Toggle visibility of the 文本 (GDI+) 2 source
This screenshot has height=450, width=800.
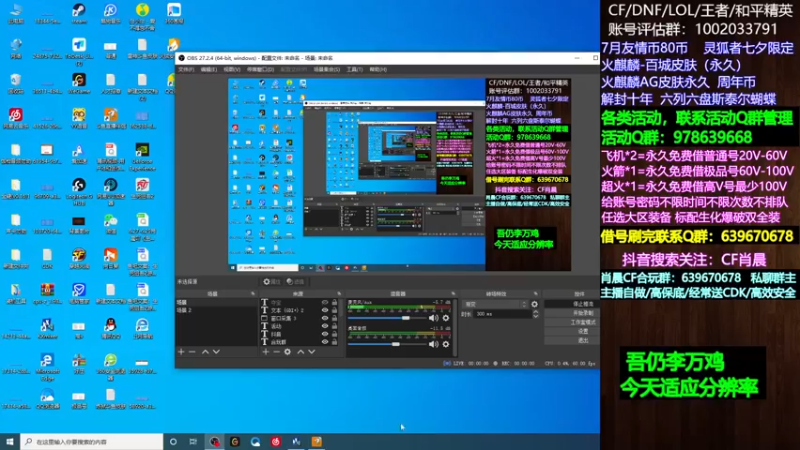pyautogui.click(x=324, y=310)
